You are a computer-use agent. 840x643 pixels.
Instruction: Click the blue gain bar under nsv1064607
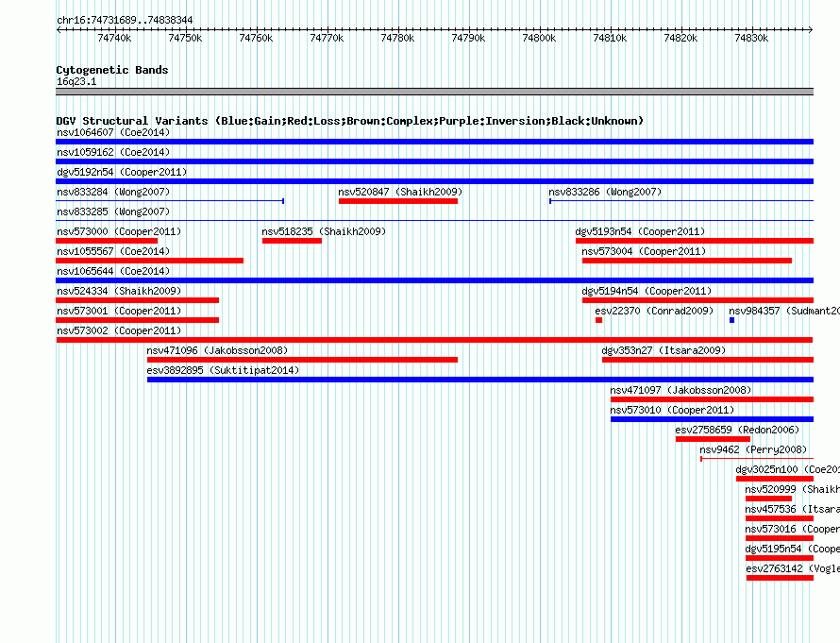pos(434,142)
